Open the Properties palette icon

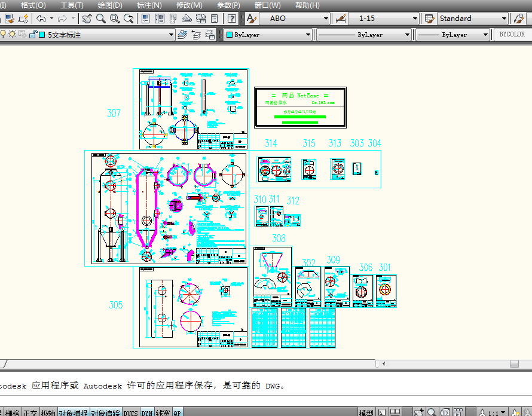pyautogui.click(x=146, y=19)
